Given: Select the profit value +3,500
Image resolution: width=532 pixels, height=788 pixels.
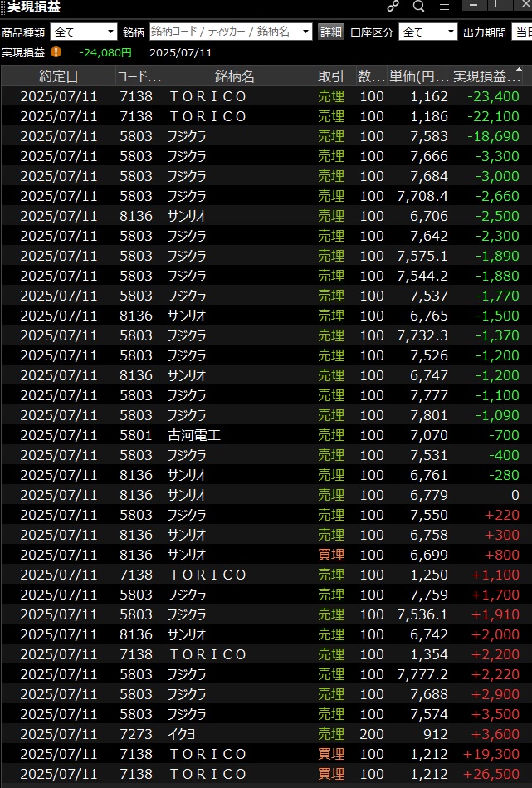Looking at the screenshot, I should coord(495,714).
